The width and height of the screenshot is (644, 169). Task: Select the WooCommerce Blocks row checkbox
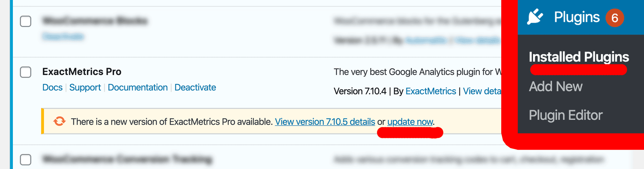click(25, 21)
